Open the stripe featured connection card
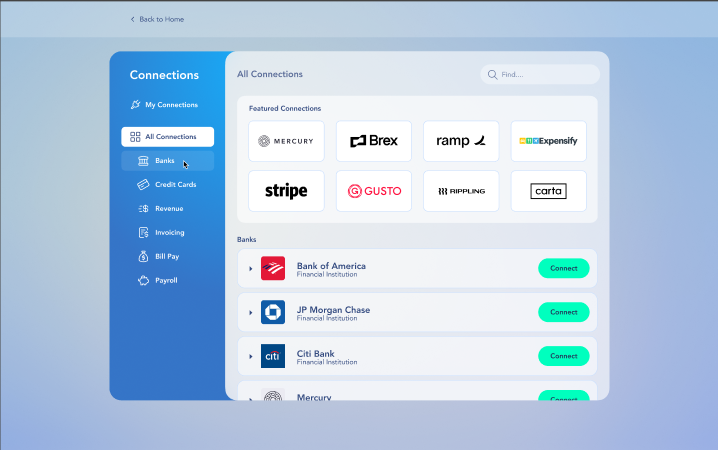Image resolution: width=718 pixels, height=450 pixels. [x=286, y=191]
